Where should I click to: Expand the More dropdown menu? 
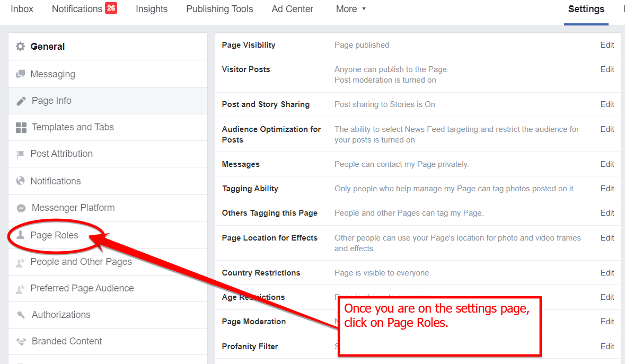pyautogui.click(x=351, y=9)
